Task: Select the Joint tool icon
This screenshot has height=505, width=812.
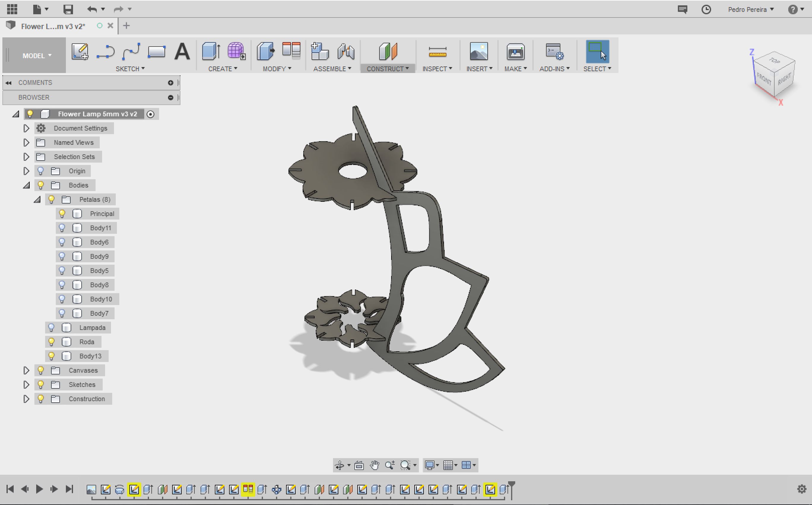Action: [346, 52]
